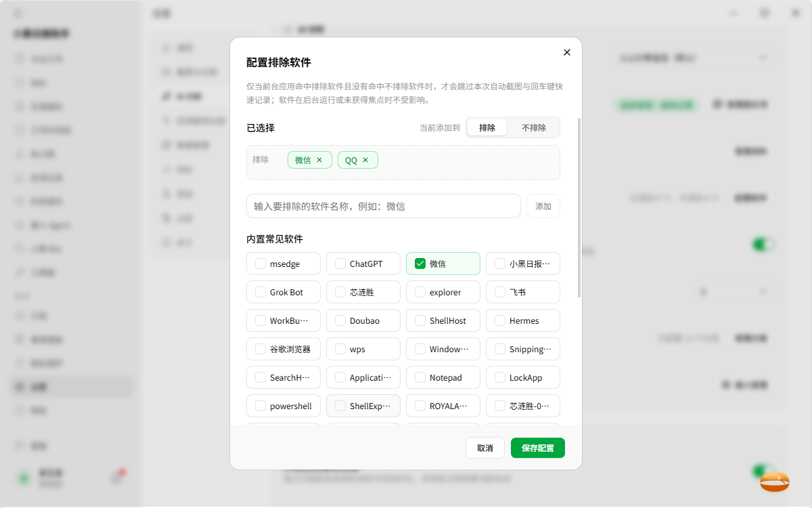
Task: Remove the QQ tag from selected list
Action: click(365, 160)
